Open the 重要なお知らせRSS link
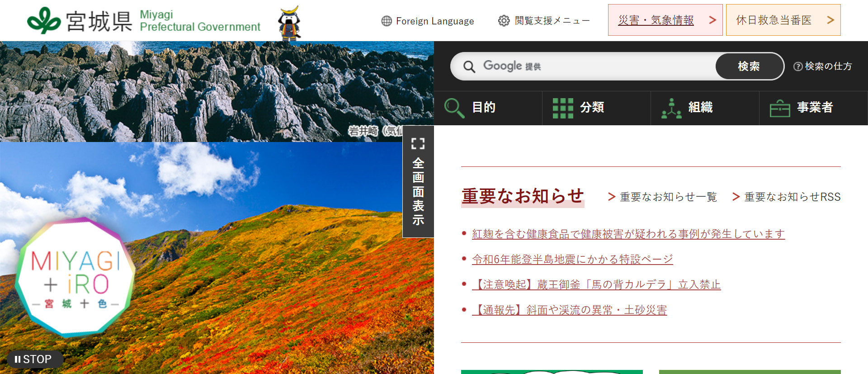868x374 pixels. 787,197
